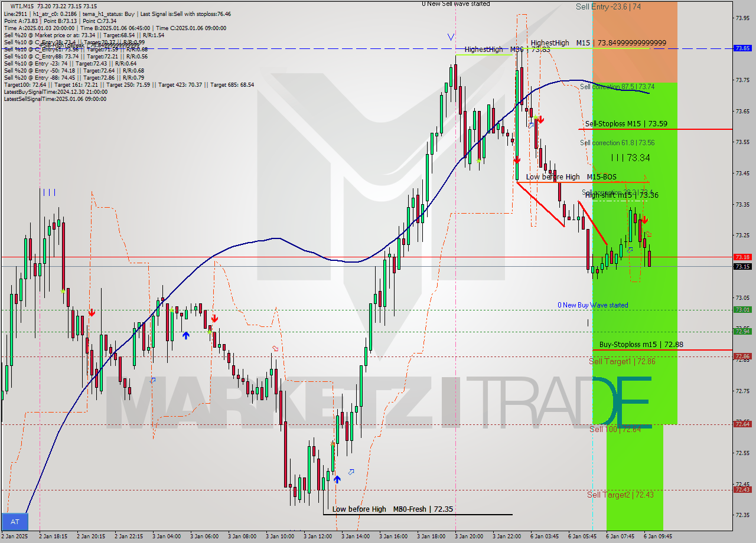Click the 72.86 red price label on axis

pos(742,356)
